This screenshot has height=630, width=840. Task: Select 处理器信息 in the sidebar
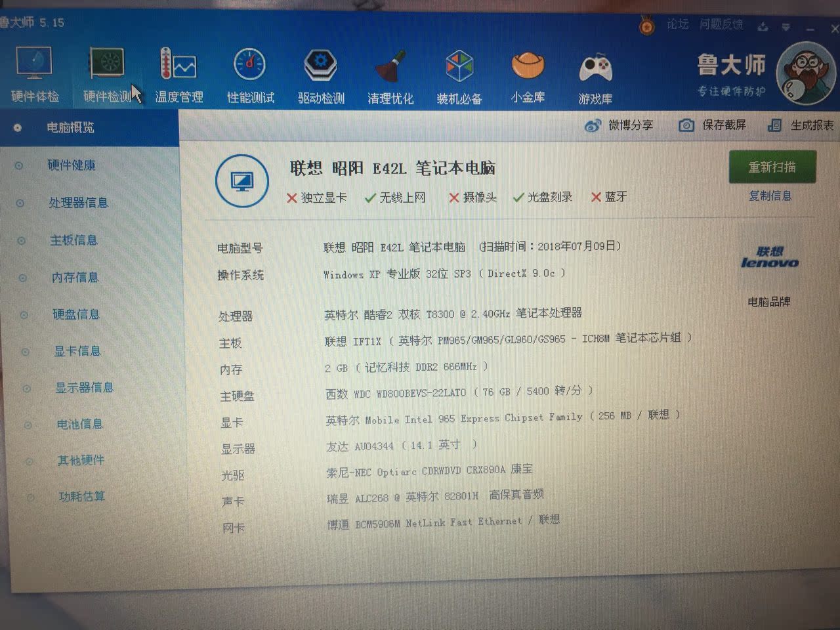pyautogui.click(x=78, y=202)
